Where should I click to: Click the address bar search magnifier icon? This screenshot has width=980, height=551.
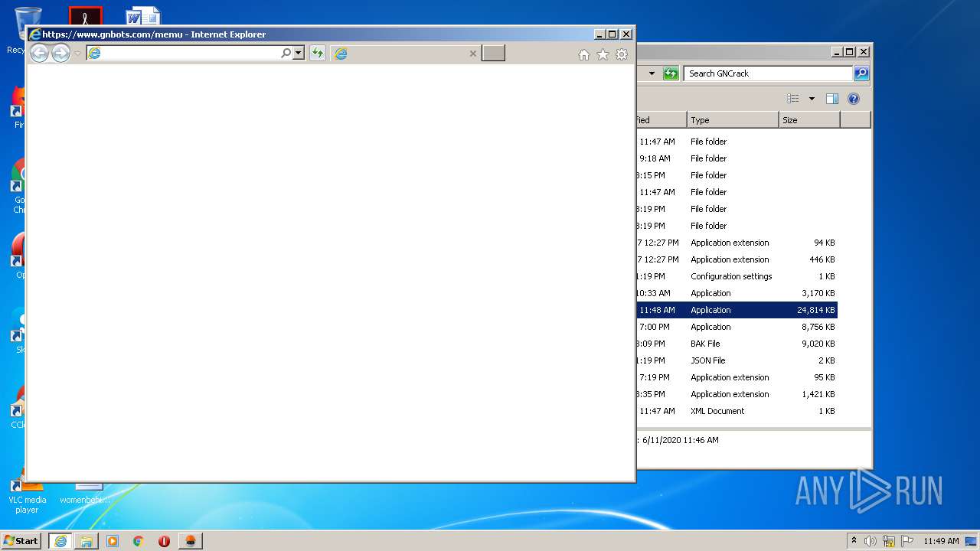pos(286,53)
